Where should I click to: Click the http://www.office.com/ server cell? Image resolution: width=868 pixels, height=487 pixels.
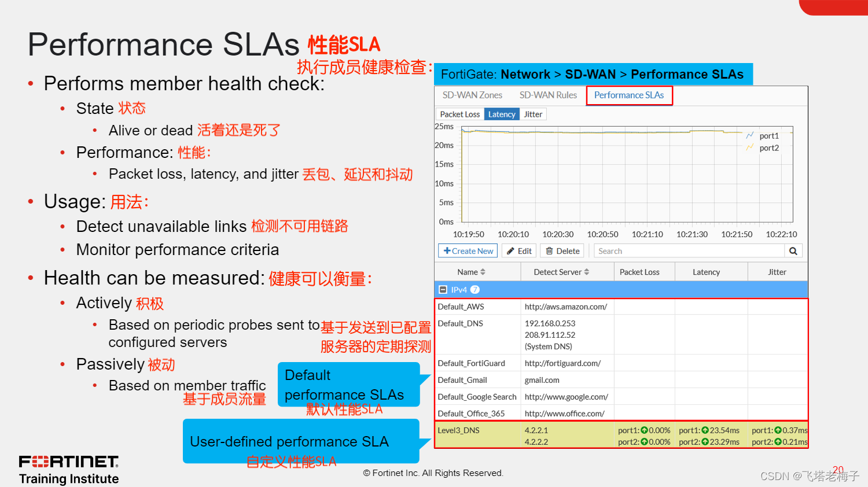tap(564, 414)
